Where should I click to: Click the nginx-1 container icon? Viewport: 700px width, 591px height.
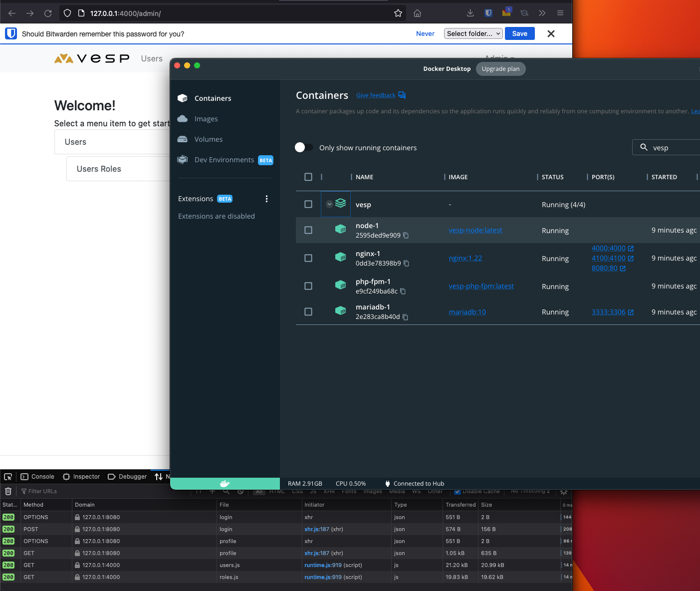click(x=341, y=257)
